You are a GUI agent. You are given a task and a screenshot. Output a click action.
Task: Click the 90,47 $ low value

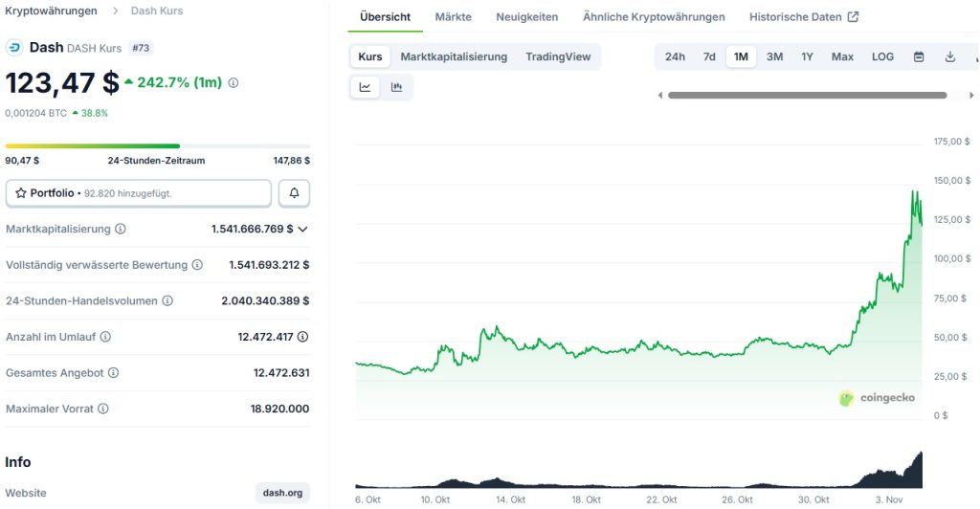[x=22, y=161]
